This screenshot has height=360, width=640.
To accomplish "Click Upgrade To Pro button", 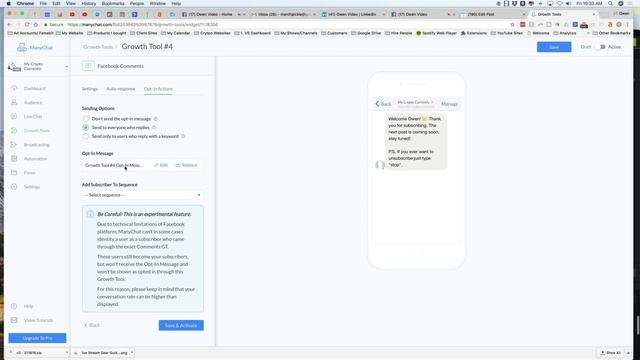I will click(37, 338).
